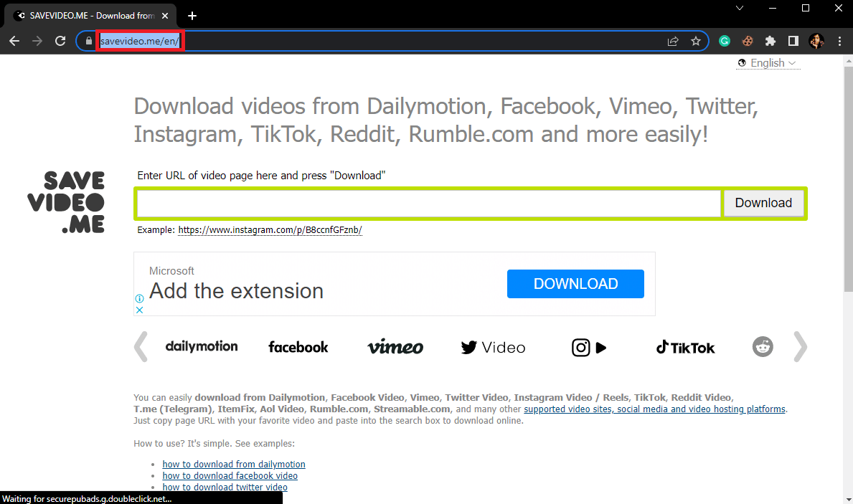This screenshot has height=504, width=853.
Task: Share this page using the share icon
Action: click(673, 41)
